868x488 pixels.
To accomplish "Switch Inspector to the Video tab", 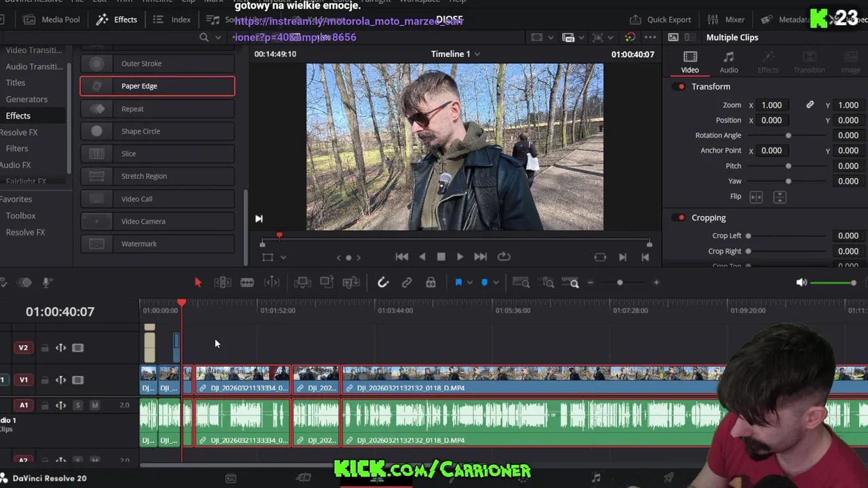I will [690, 62].
